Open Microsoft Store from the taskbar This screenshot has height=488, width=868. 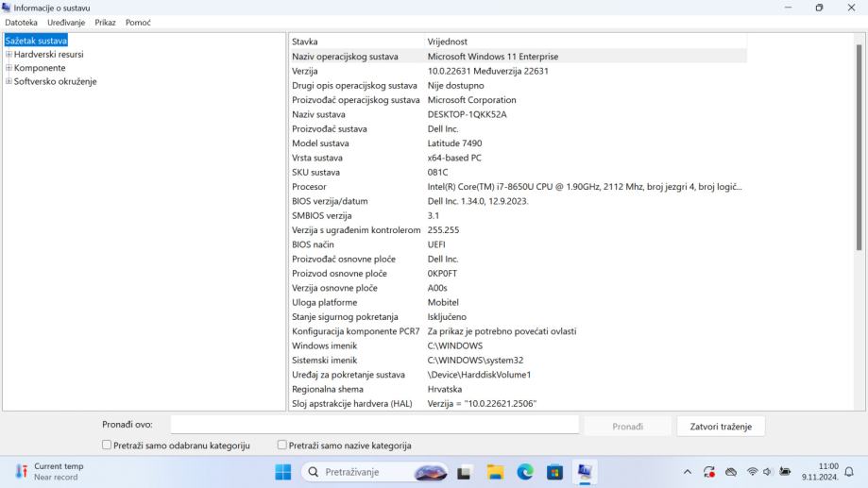pyautogui.click(x=554, y=472)
